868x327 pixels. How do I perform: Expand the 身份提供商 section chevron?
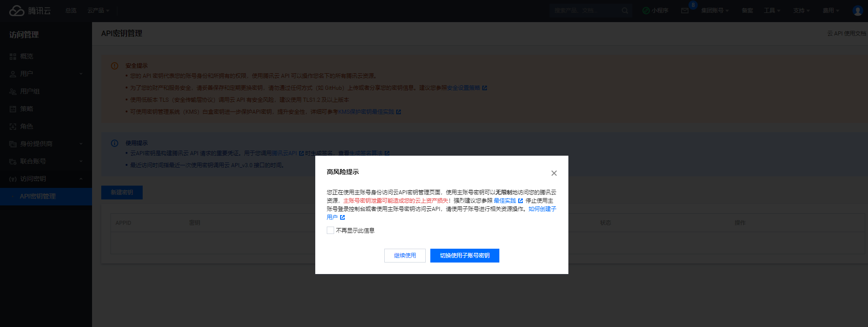tap(81, 144)
